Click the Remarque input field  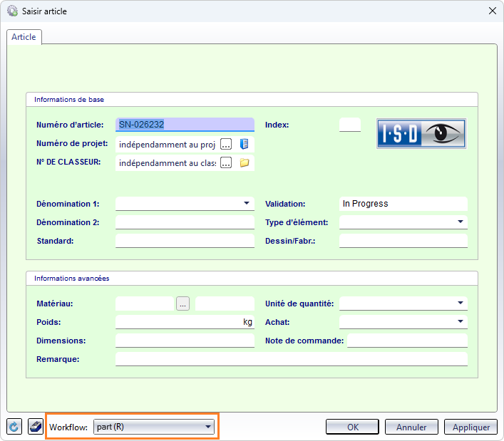pos(292,359)
